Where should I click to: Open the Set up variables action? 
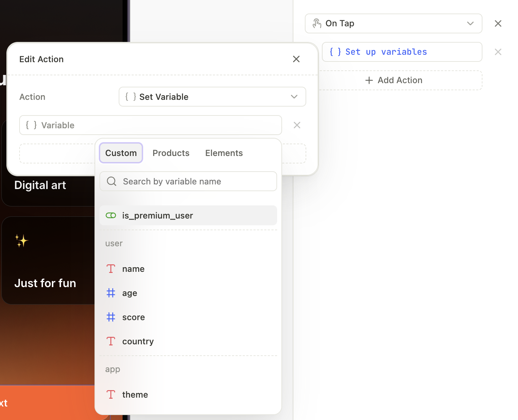(x=402, y=52)
